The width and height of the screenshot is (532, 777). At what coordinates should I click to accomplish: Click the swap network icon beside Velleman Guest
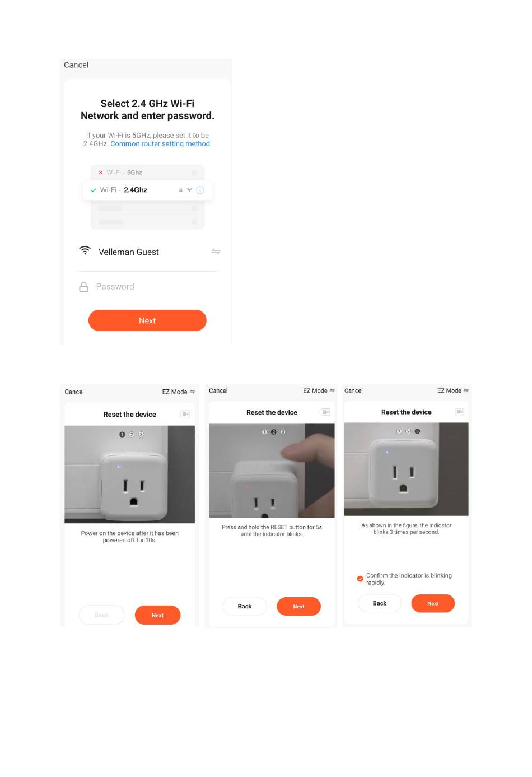216,252
